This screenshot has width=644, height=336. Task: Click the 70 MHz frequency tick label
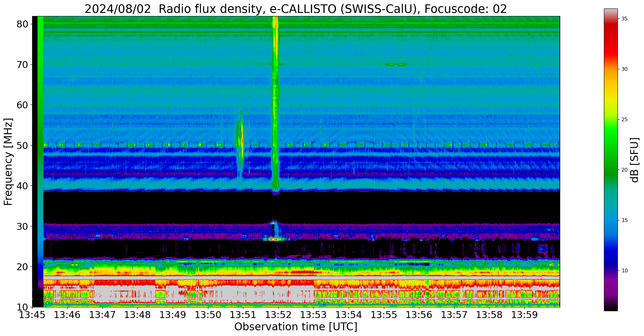(x=22, y=65)
